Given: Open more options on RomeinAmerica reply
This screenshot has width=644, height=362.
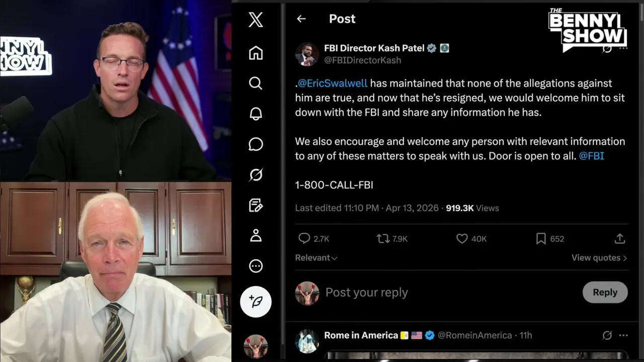Looking at the screenshot, I should click(x=623, y=335).
